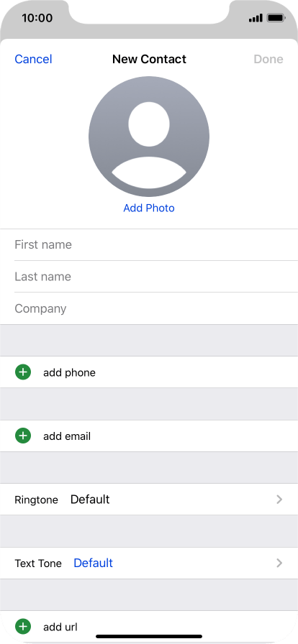Select the Default ringtone value

(x=90, y=500)
